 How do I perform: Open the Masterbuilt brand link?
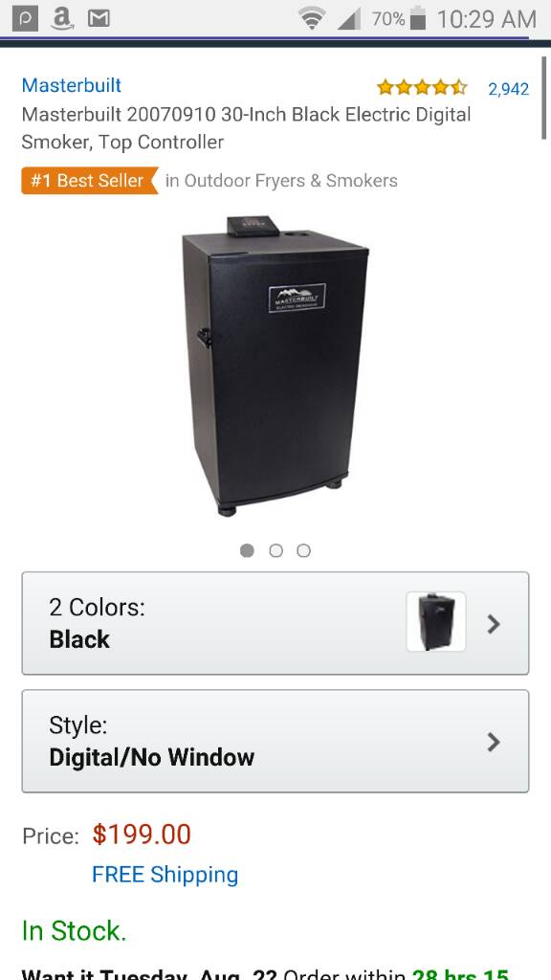pos(71,85)
